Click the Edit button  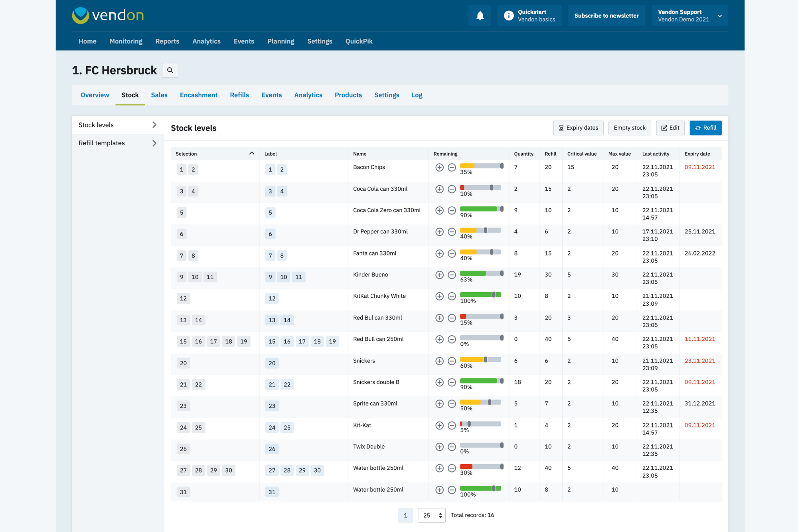(x=670, y=128)
